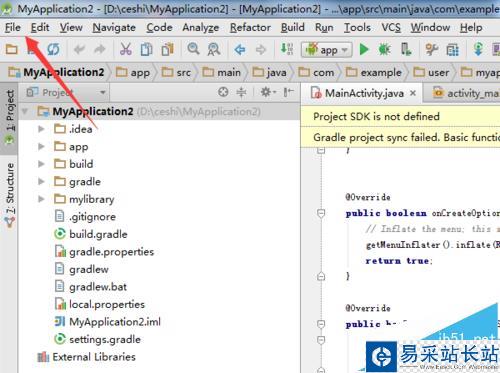Expand the app folder arrow
Viewport: 500px width, 373px height.
[41, 146]
